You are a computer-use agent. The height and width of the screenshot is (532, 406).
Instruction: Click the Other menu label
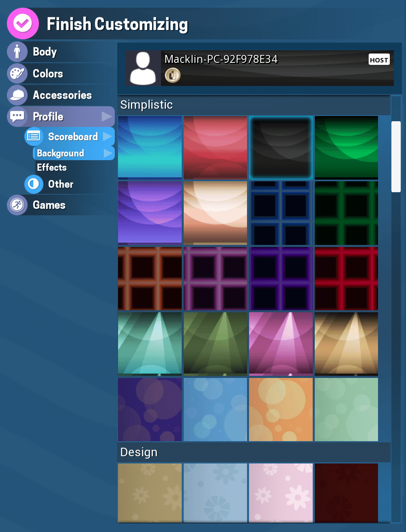61,184
